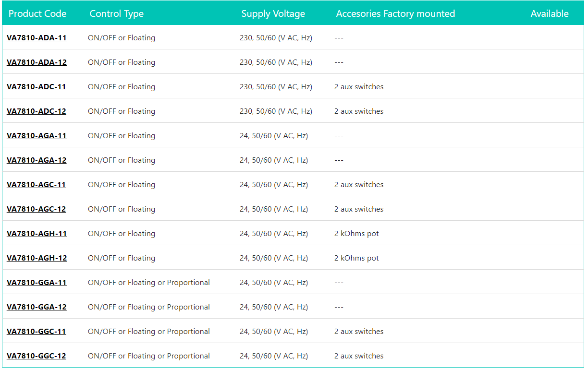The width and height of the screenshot is (588, 369).
Task: Select the Supply Voltage column header
Action: pyautogui.click(x=273, y=14)
